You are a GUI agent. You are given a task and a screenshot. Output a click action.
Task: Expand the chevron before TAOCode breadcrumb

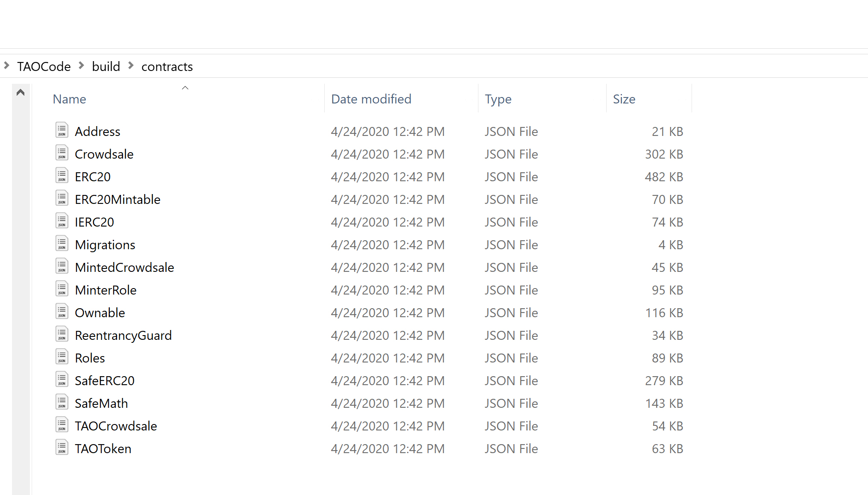point(6,66)
